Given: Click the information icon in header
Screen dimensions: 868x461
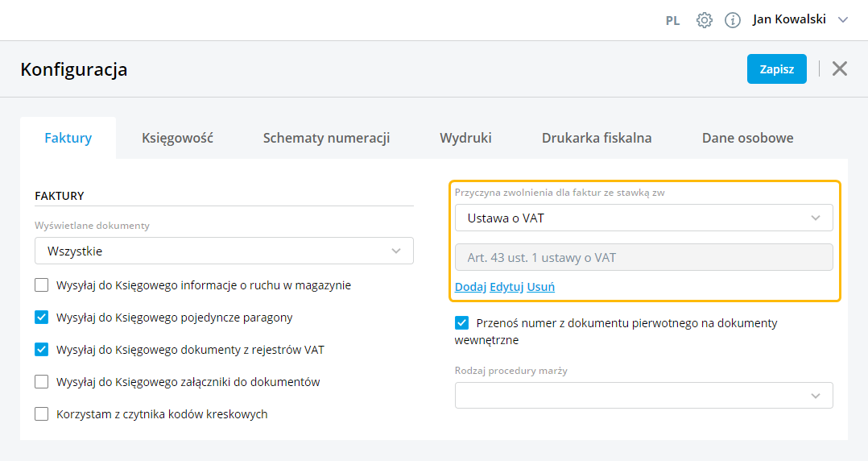Looking at the screenshot, I should [733, 20].
